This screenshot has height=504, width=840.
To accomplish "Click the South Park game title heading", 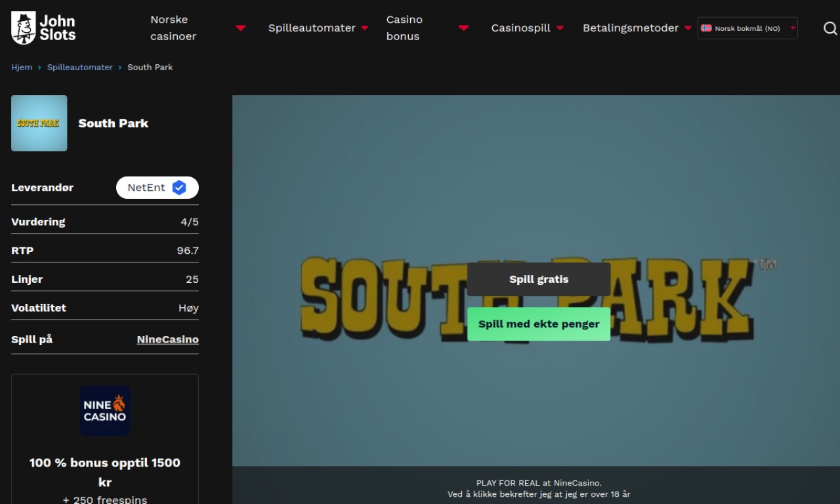I will coord(114,123).
